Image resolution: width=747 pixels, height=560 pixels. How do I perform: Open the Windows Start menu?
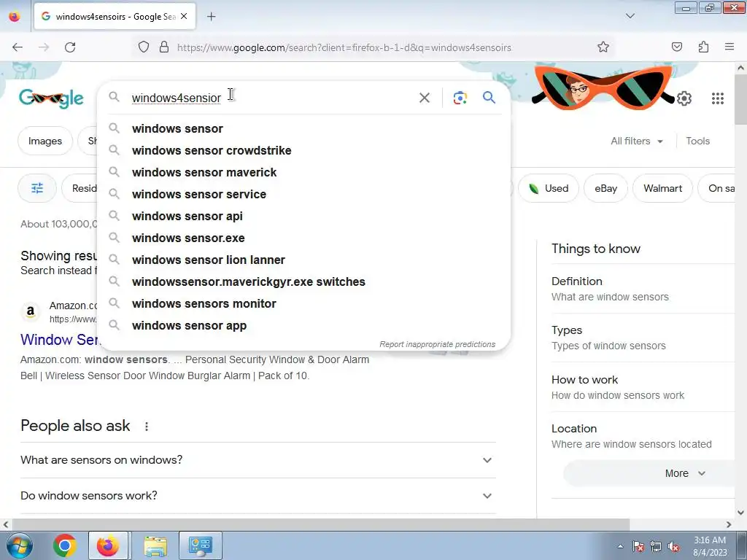click(x=20, y=545)
